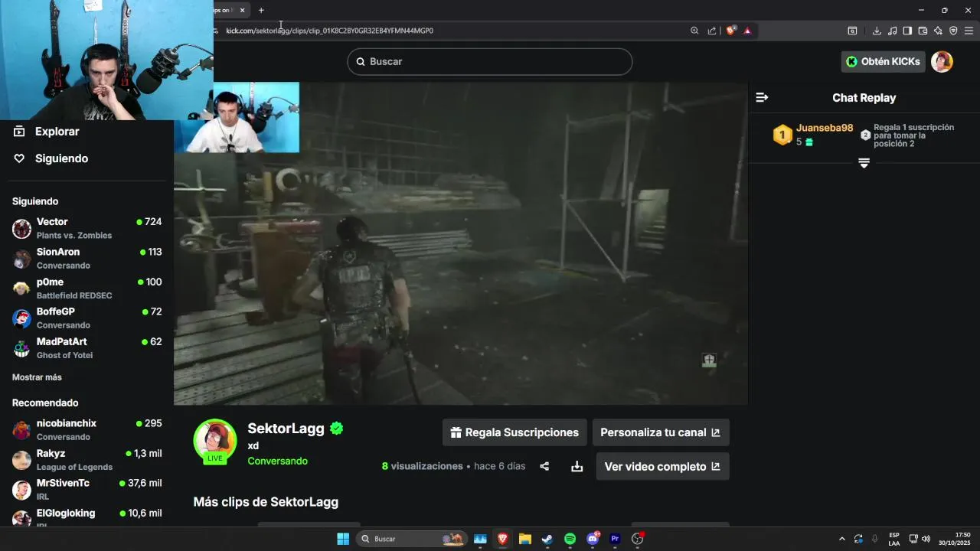
Task: Open volume control in system tray
Action: [926, 539]
